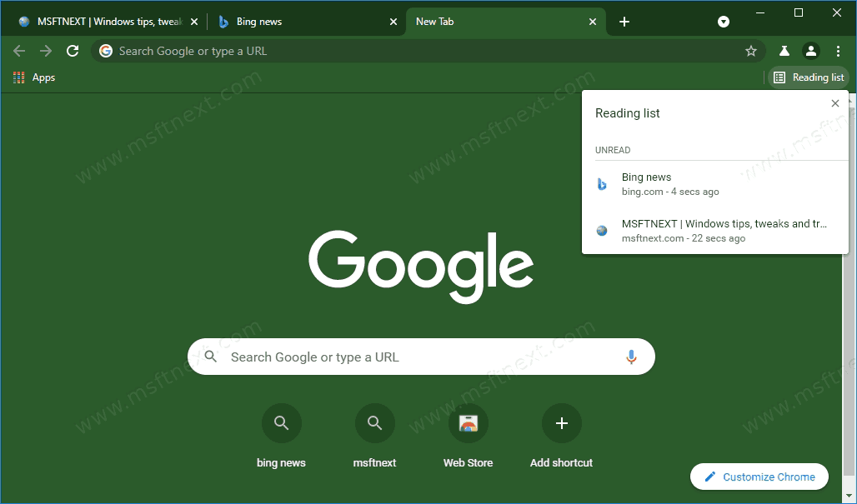Toggle the Reading list button

pos(810,77)
